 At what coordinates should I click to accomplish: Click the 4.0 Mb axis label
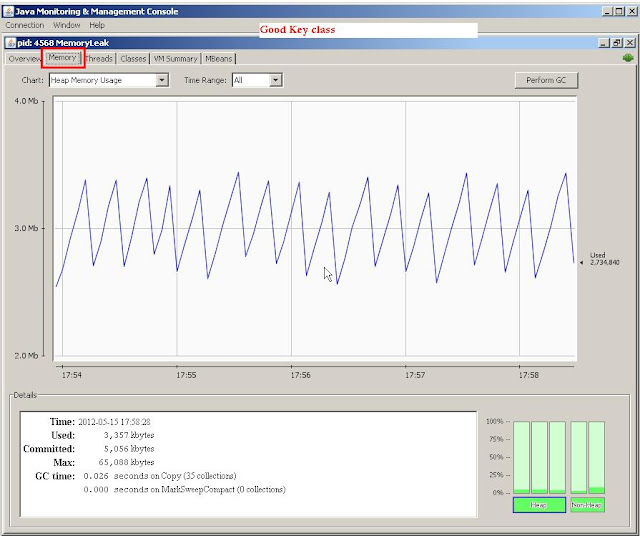26,101
